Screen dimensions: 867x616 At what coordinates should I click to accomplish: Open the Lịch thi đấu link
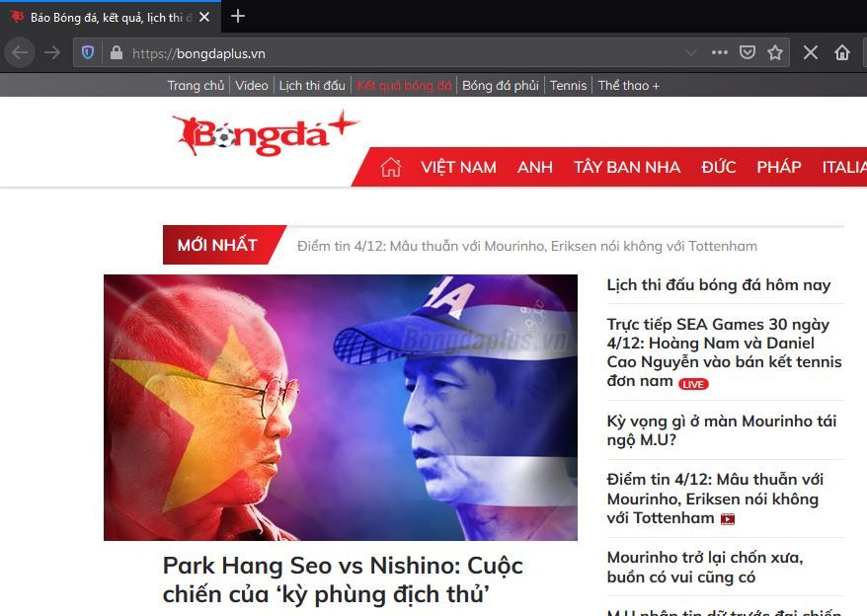312,86
